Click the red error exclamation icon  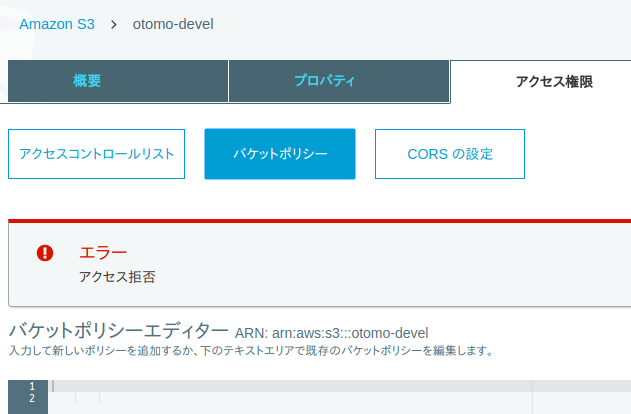pyautogui.click(x=45, y=253)
